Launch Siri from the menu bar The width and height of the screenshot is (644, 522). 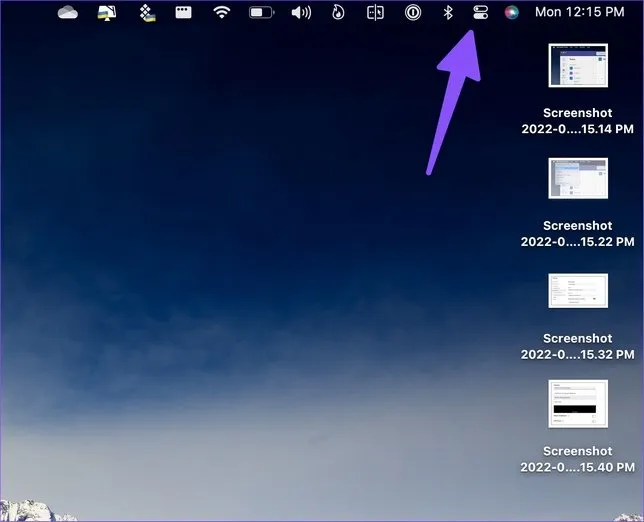pos(512,13)
